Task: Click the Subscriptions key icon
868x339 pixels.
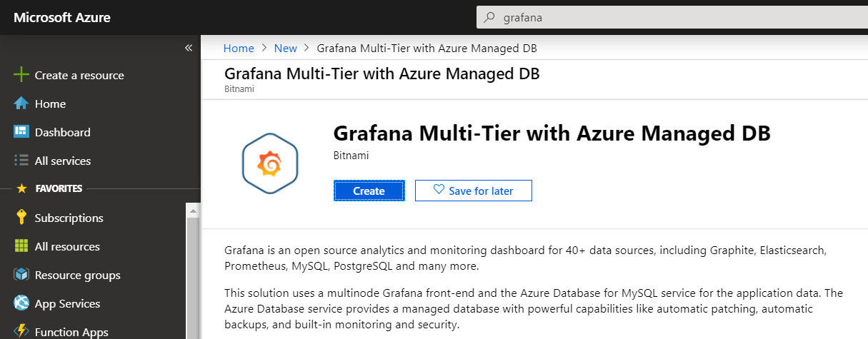Action: coord(21,218)
